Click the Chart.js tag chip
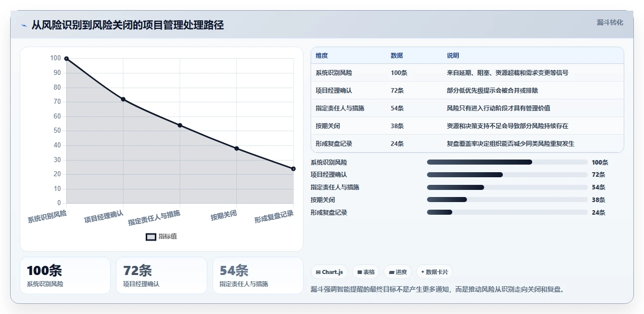Viewport: 644px width, 314px height. [x=329, y=272]
